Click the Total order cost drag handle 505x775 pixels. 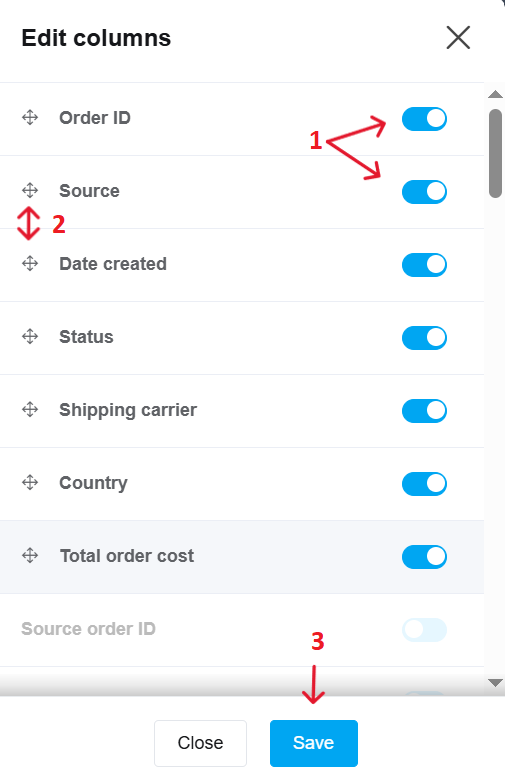pos(30,556)
